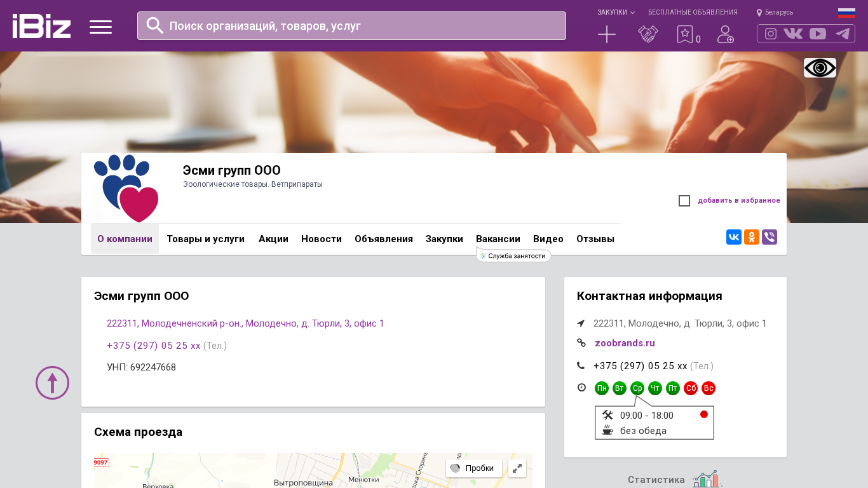The height and width of the screenshot is (488, 868).
Task: Open the hamburger menu in header
Action: click(100, 27)
